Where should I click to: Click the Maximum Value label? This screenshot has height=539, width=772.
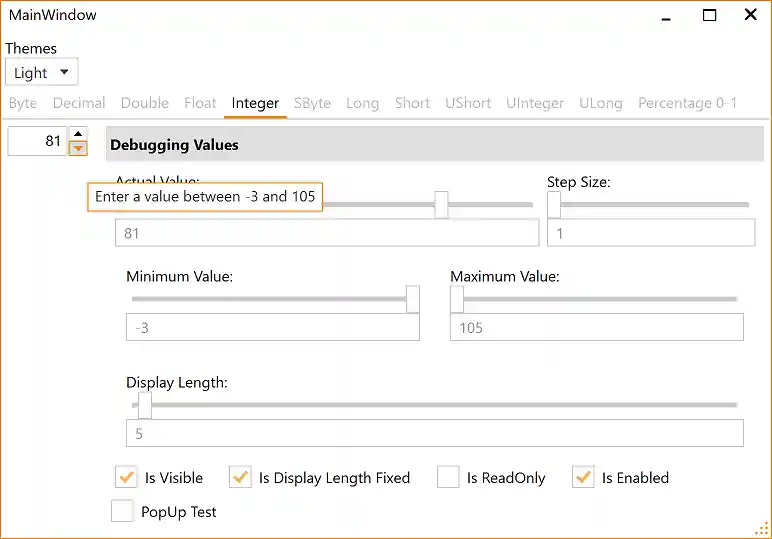pyautogui.click(x=505, y=276)
